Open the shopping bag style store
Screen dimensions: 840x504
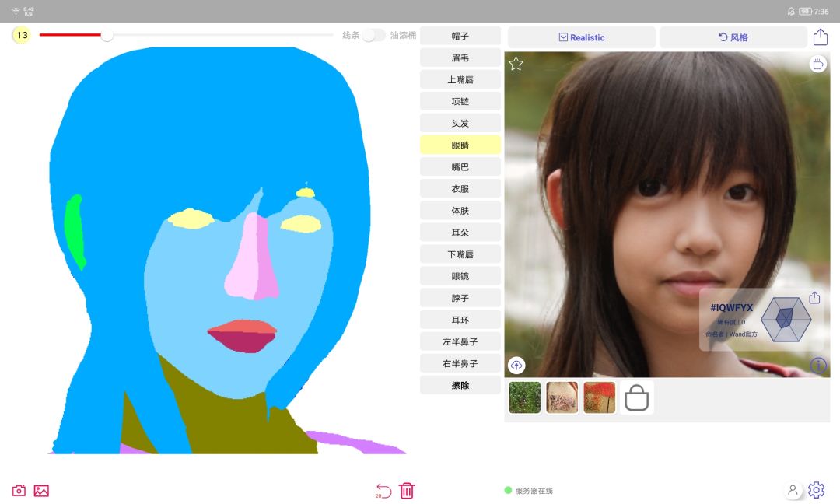636,397
